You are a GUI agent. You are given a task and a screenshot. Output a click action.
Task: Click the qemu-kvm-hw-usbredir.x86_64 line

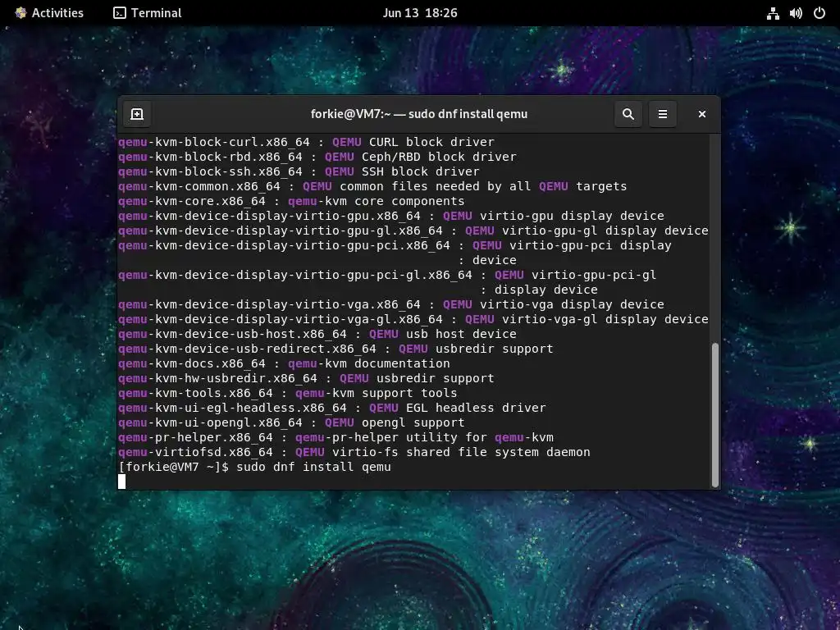pyautogui.click(x=306, y=379)
